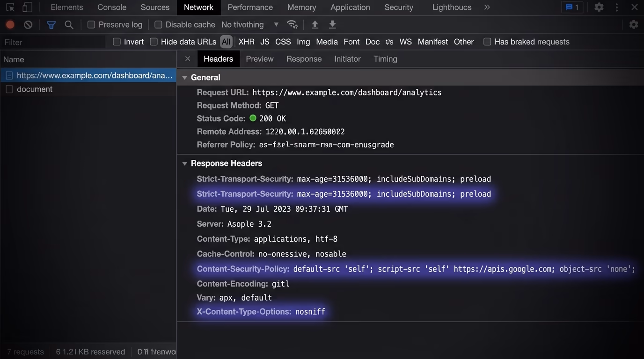Filter requests by JS
This screenshot has height=359, width=644.
[x=265, y=42]
